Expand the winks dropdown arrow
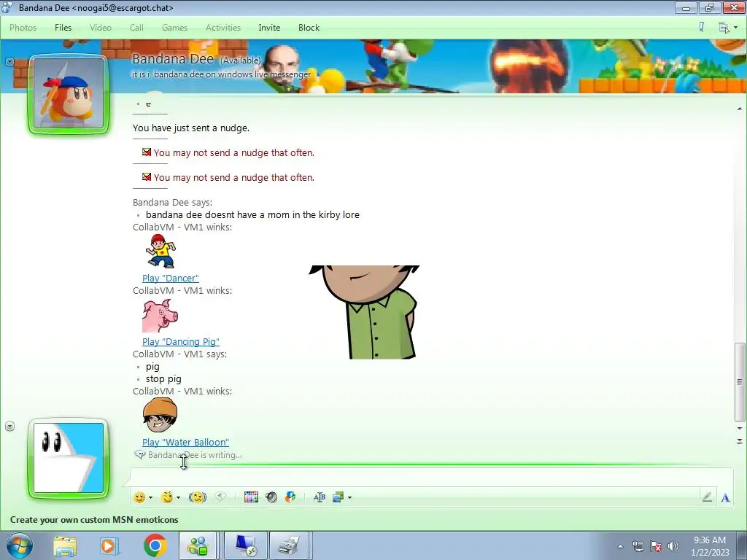 [178, 497]
